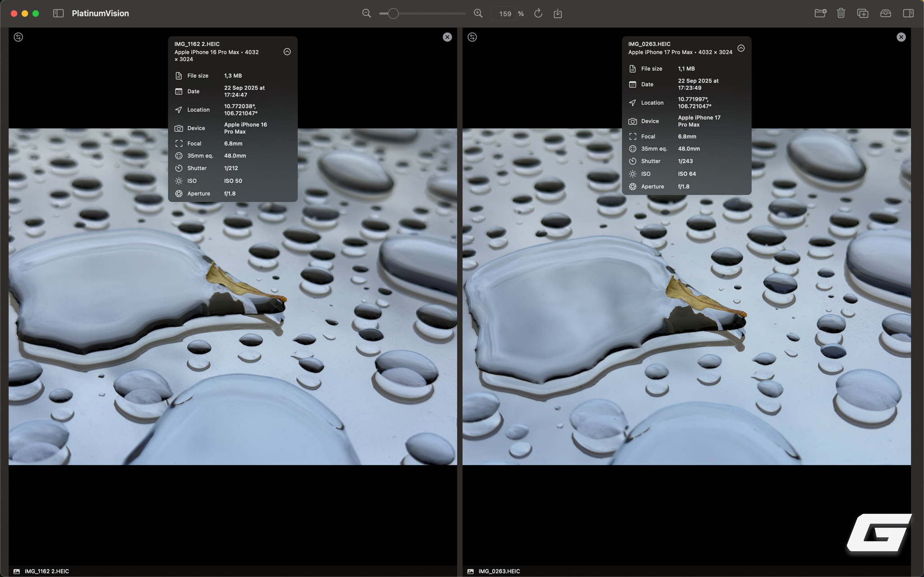The width and height of the screenshot is (924, 577).
Task: Click the 159 zoom percentage field
Action: pos(505,14)
